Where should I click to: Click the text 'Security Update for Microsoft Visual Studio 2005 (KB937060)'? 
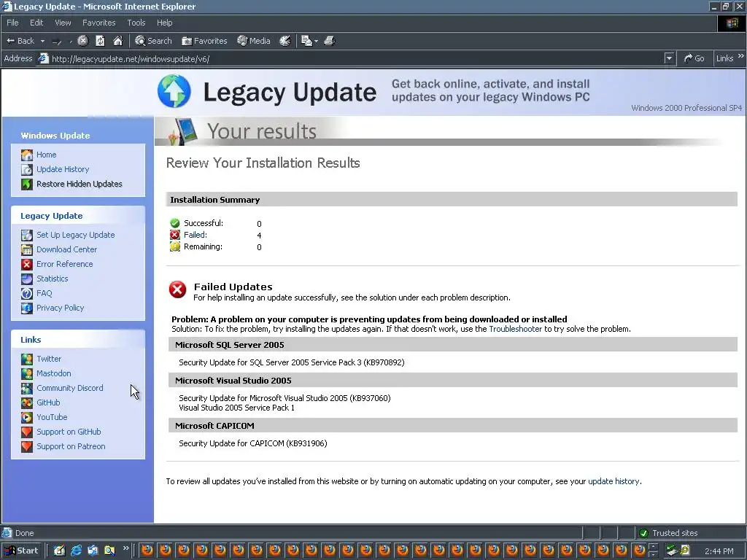click(285, 398)
